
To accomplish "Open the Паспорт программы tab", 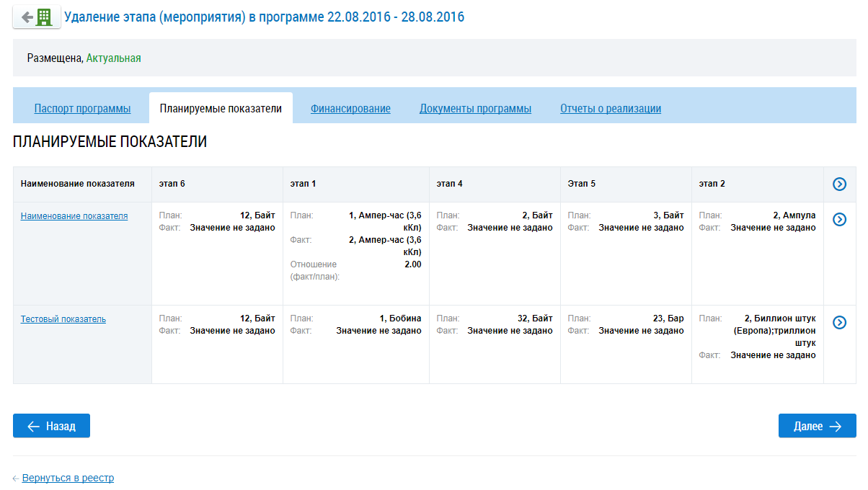I will [82, 109].
